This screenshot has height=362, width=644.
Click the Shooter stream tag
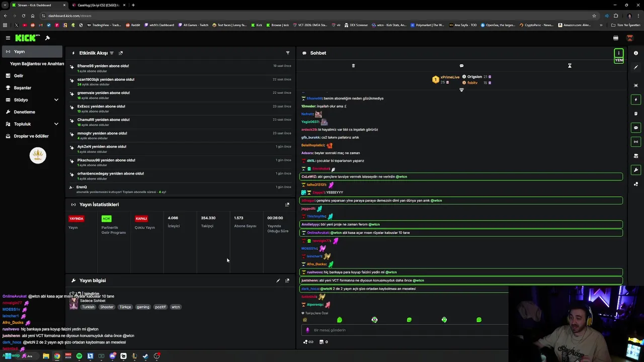pos(107,307)
